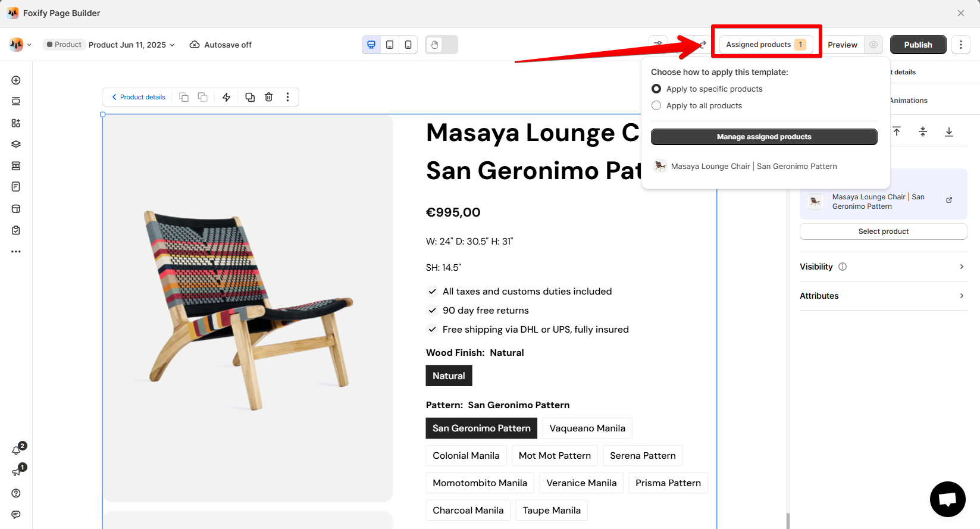Open the box-shaped icon in left sidebar

pos(16,209)
